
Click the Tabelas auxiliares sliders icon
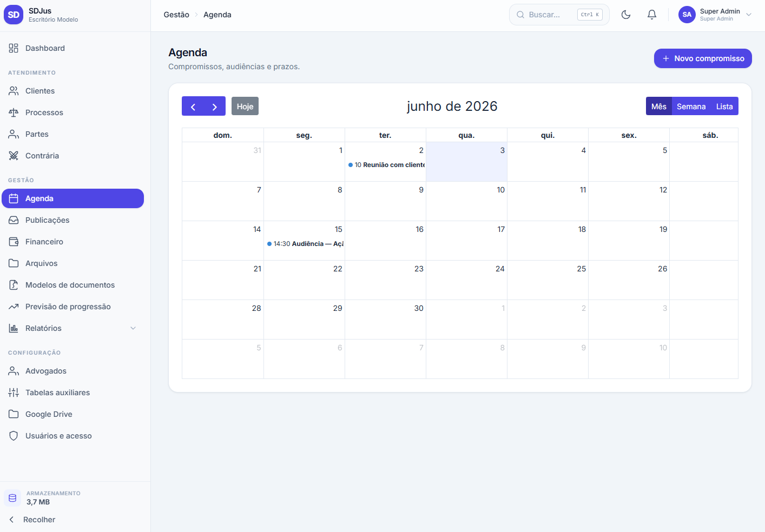point(14,393)
